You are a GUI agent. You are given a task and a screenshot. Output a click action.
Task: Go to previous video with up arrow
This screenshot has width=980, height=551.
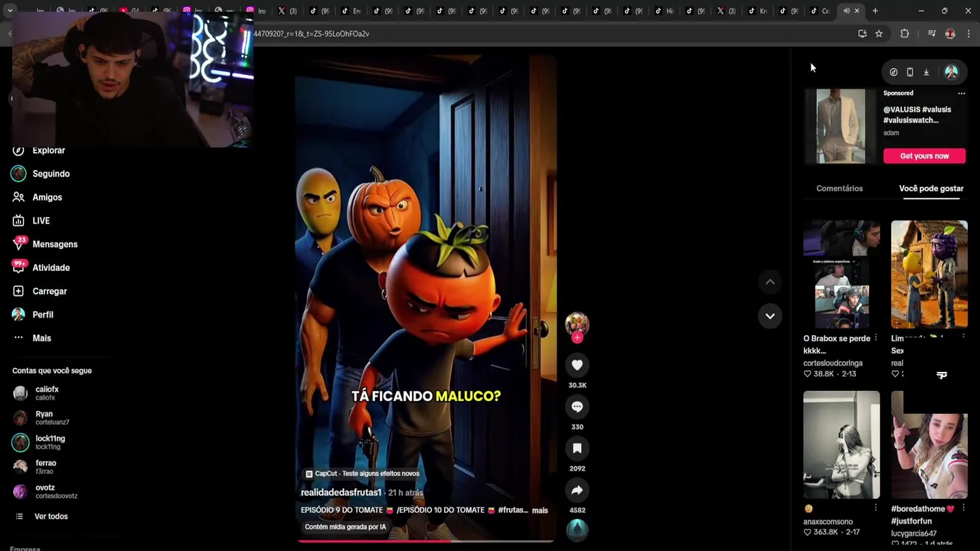tap(770, 282)
